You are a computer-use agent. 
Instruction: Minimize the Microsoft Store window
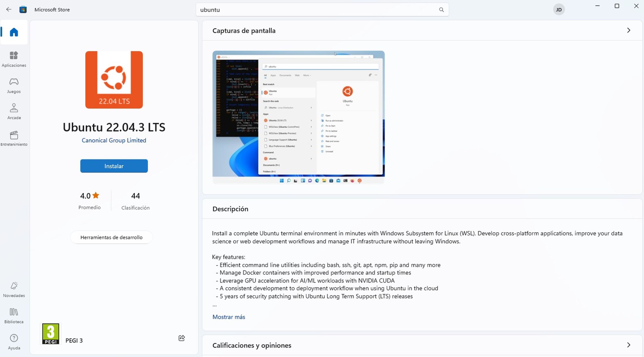[x=598, y=6]
